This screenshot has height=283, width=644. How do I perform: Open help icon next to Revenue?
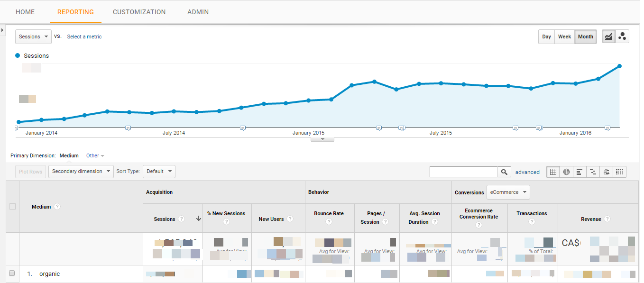(607, 219)
